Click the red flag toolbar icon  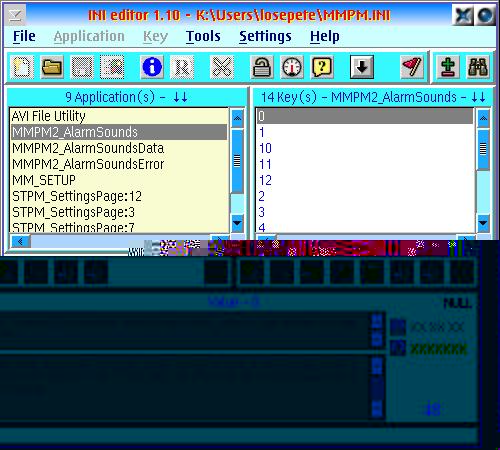pyautogui.click(x=412, y=67)
